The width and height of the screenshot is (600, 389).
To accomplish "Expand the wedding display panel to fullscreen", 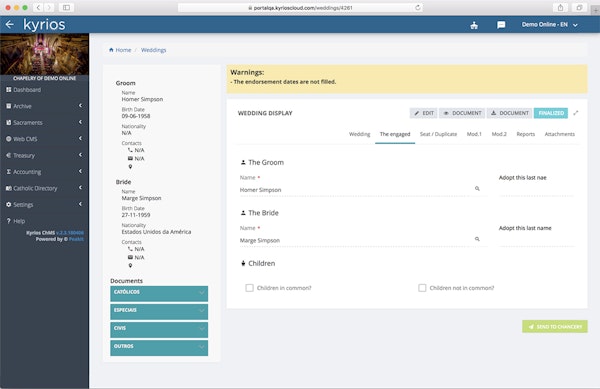I will coord(576,113).
